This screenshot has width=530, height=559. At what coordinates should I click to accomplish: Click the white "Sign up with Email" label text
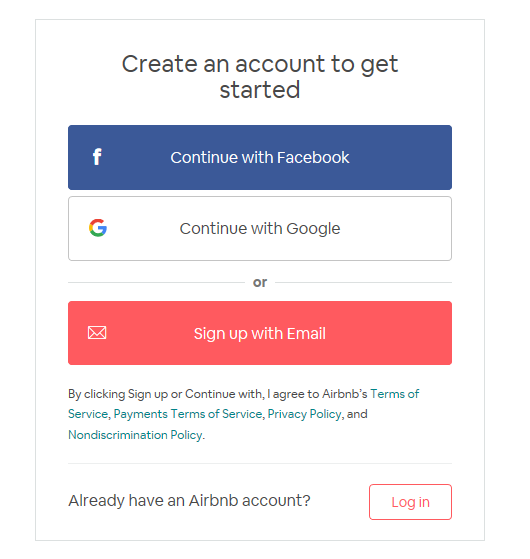(260, 334)
